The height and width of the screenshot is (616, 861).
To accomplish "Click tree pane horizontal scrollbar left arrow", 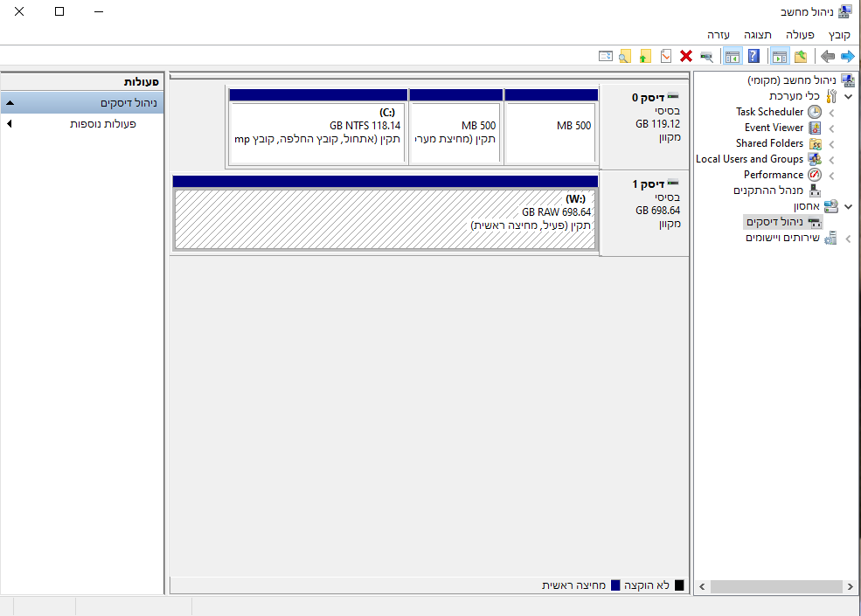I will tap(702, 587).
